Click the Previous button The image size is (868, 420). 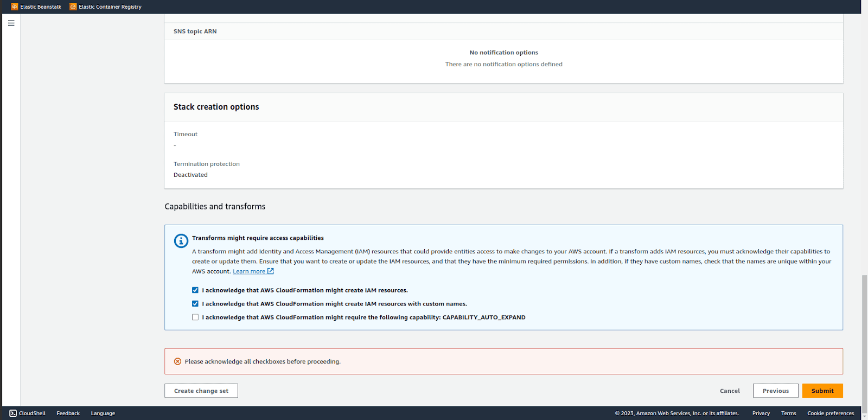[776, 391]
